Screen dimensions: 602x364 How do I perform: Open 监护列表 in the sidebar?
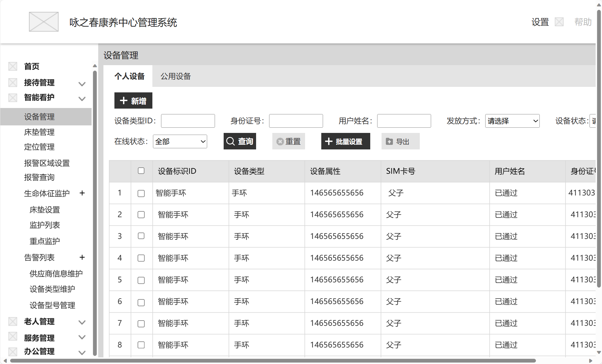point(45,225)
